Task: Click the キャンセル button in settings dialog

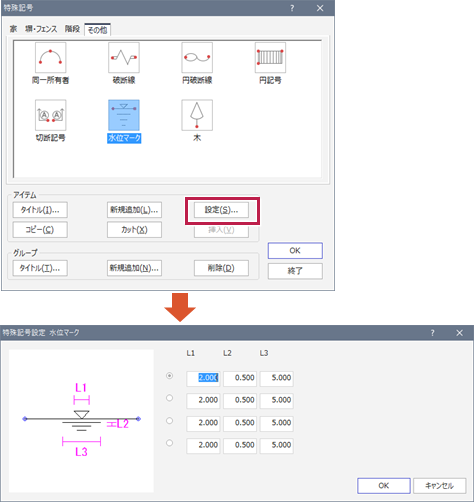Action: [439, 486]
